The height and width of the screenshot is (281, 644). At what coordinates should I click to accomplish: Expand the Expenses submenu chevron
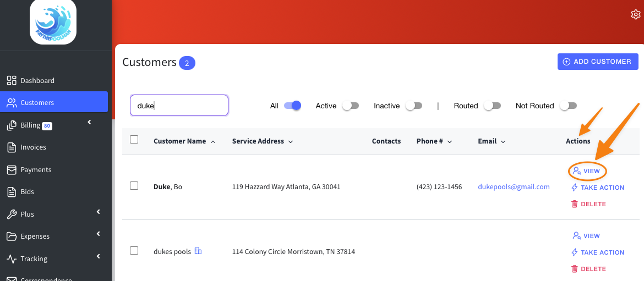[x=98, y=234]
